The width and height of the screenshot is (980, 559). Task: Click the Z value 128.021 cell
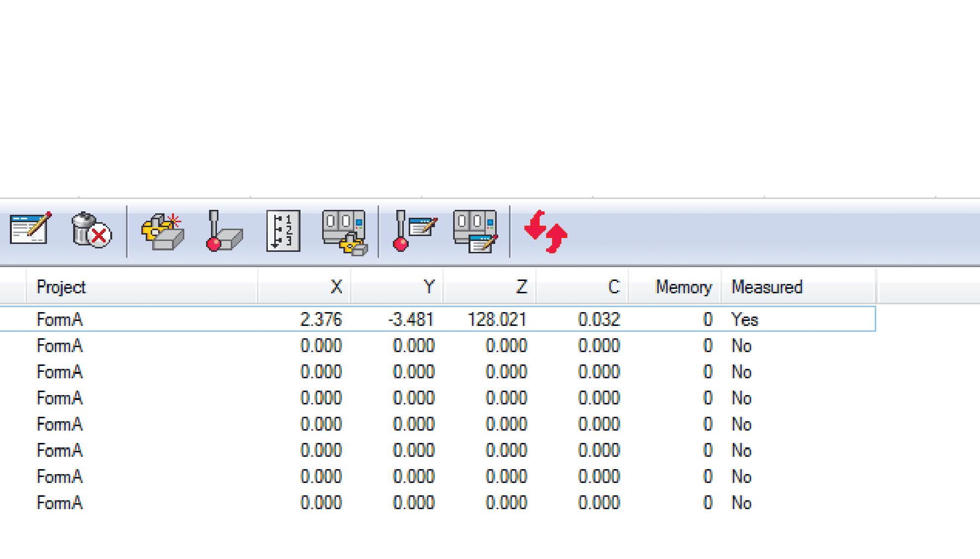coord(497,319)
